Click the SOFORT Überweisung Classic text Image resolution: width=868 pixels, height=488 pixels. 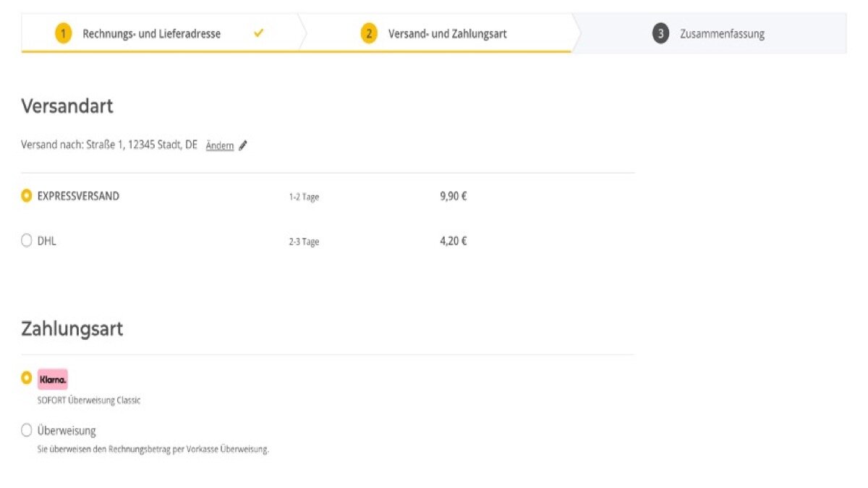[x=89, y=400]
